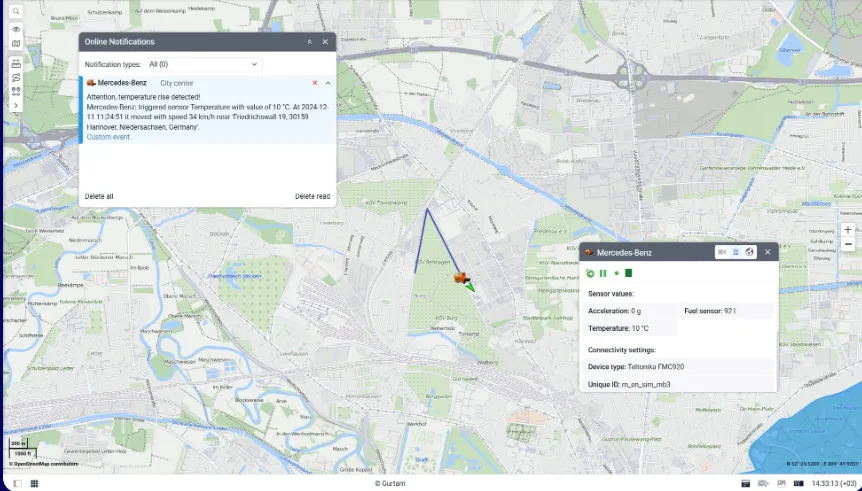
Task: Close the Online Notifications window
Action: tap(325, 42)
